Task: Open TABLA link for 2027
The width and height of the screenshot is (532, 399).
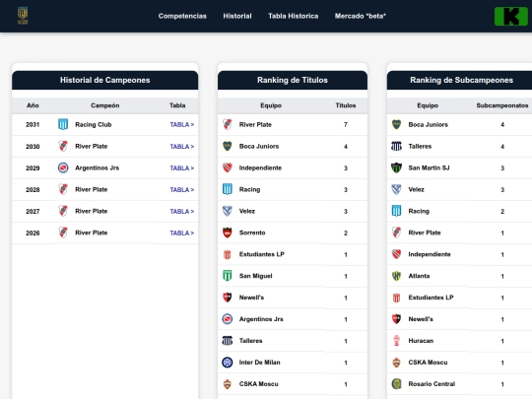Action: (182, 212)
